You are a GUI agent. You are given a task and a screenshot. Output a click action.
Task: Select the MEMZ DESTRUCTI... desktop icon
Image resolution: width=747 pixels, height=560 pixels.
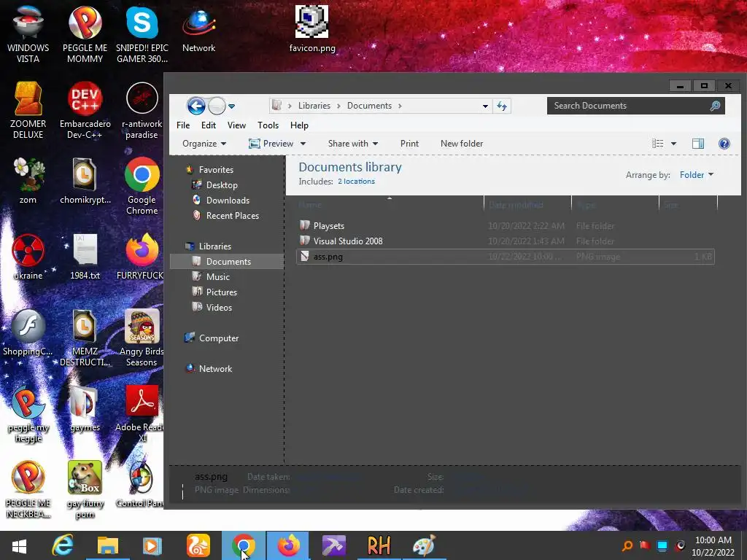[x=85, y=338]
